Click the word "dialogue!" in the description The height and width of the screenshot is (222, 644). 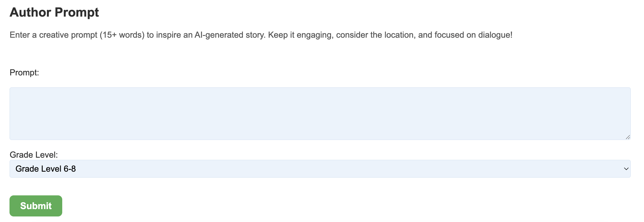tap(495, 35)
